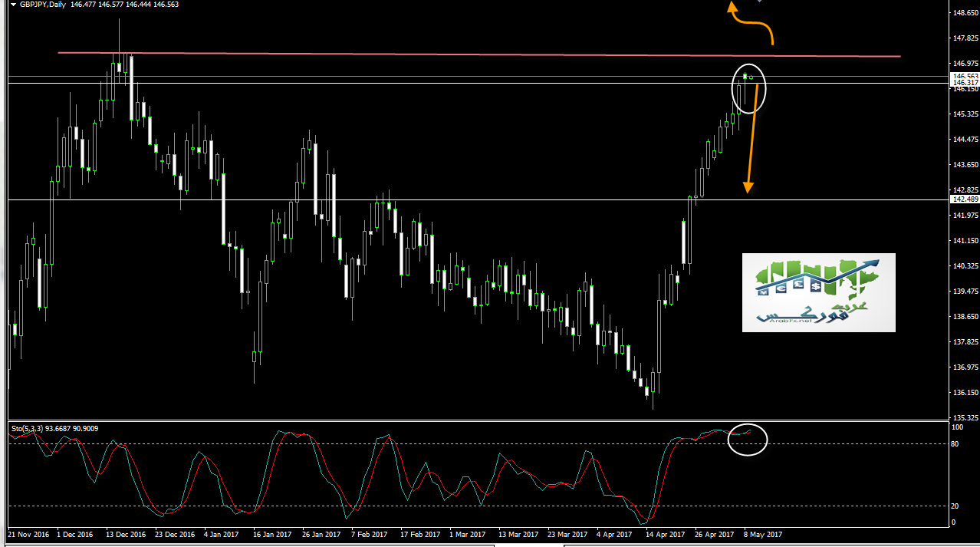Click the stochastic scale value 100
This screenshot has width=980, height=547.
957,427
